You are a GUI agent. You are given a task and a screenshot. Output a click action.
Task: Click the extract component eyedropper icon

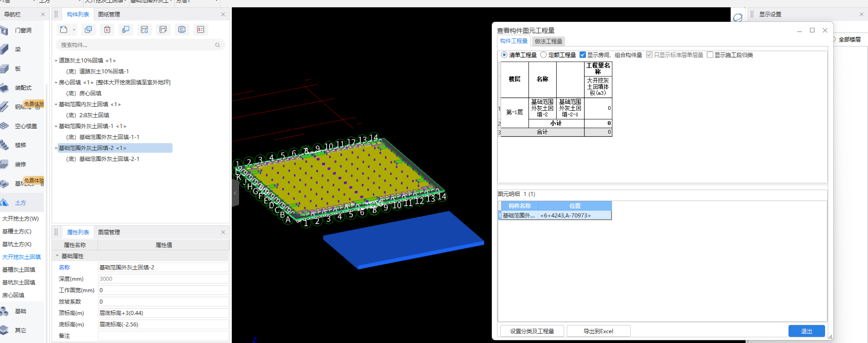163,30
